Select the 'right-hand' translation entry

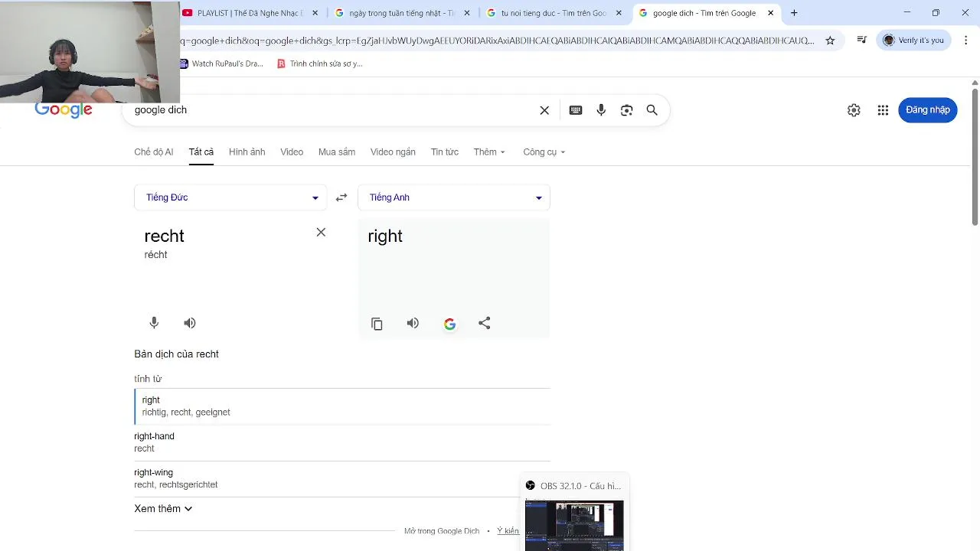[342, 442]
